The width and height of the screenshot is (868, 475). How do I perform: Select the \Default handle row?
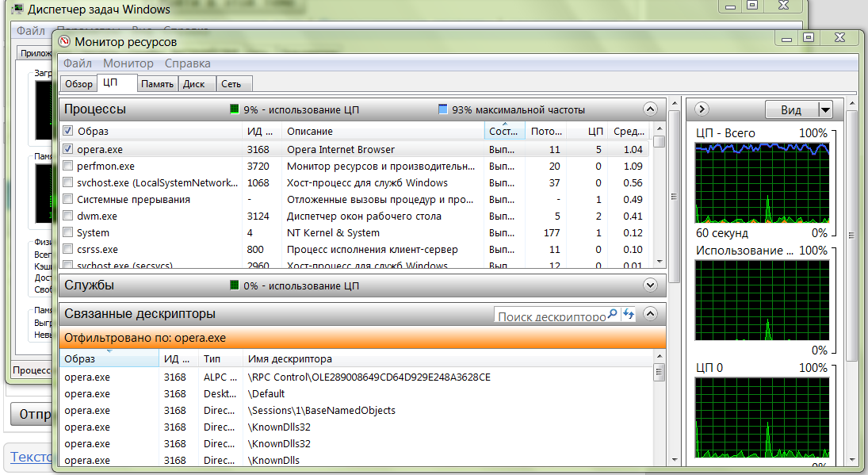click(356, 393)
